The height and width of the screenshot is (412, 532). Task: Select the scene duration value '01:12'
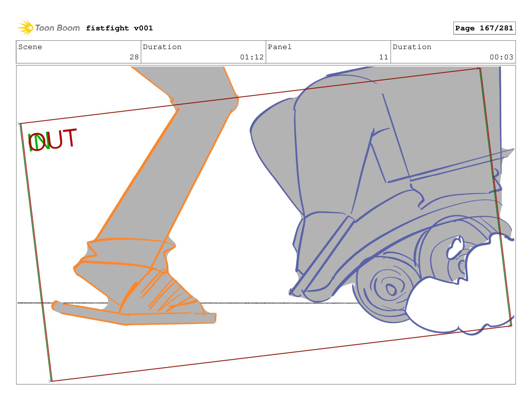click(252, 57)
